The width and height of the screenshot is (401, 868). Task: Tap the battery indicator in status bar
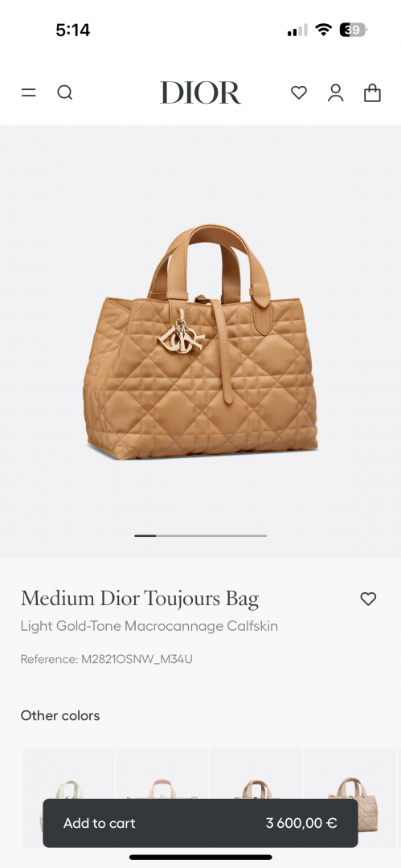tap(354, 30)
